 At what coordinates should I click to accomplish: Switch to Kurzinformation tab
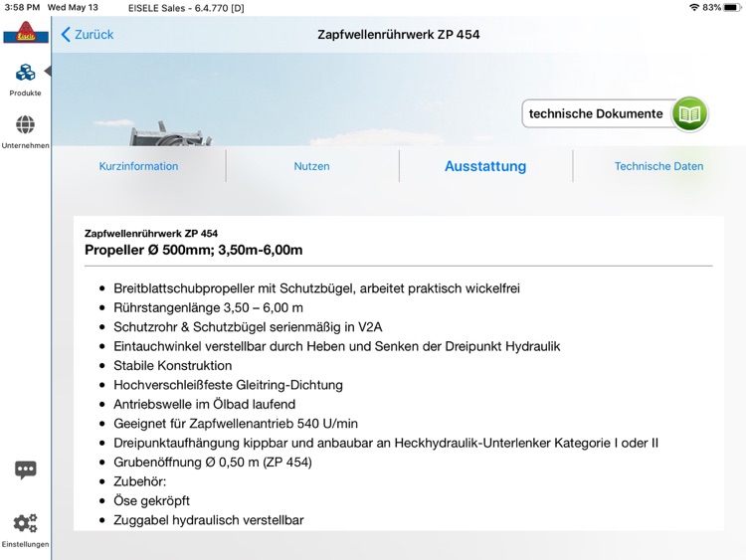tap(138, 166)
